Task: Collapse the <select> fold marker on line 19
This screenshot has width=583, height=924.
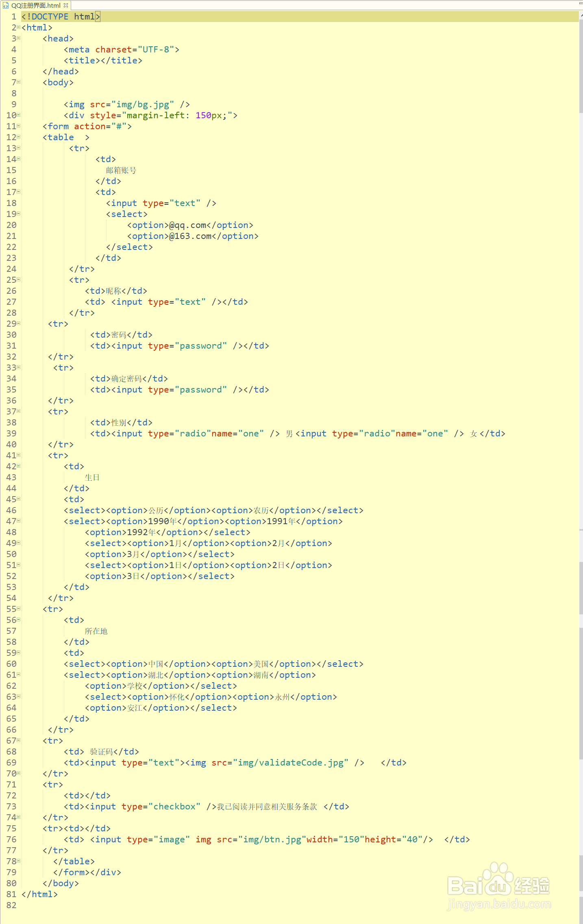Action: pyautogui.click(x=19, y=213)
